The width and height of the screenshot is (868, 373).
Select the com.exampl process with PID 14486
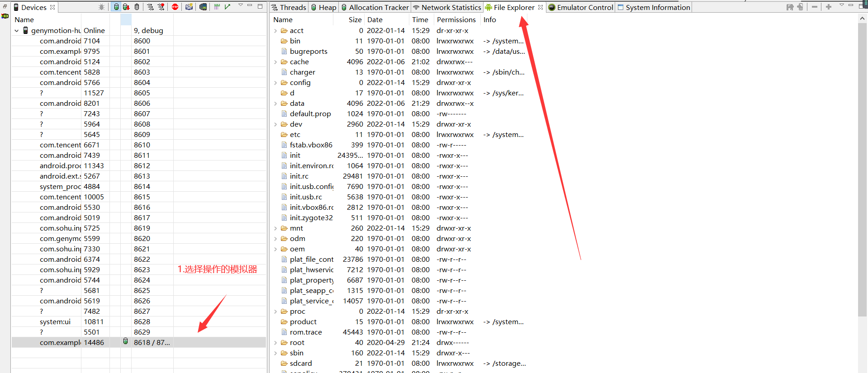pyautogui.click(x=138, y=342)
